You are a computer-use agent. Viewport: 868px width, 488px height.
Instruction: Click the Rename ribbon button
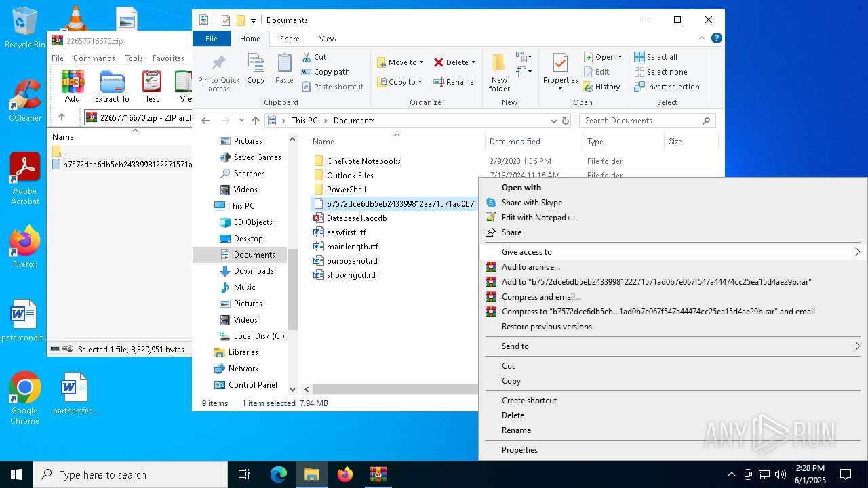(x=454, y=82)
